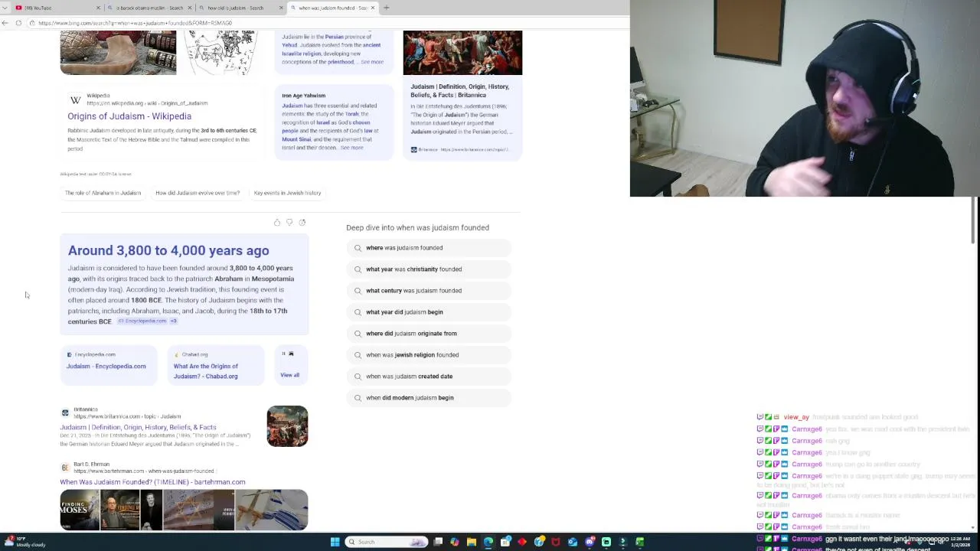This screenshot has width=980, height=551.
Task: Reload the Bing search page
Action: (18, 23)
